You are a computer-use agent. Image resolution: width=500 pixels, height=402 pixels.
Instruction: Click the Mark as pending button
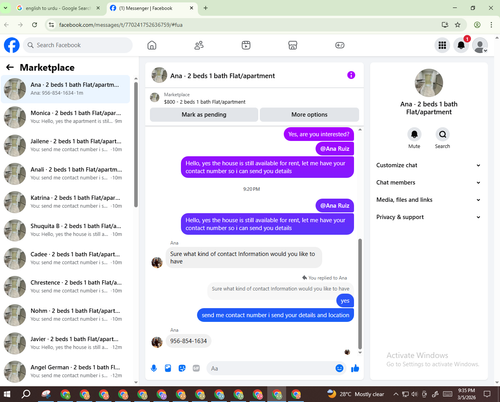coord(204,115)
